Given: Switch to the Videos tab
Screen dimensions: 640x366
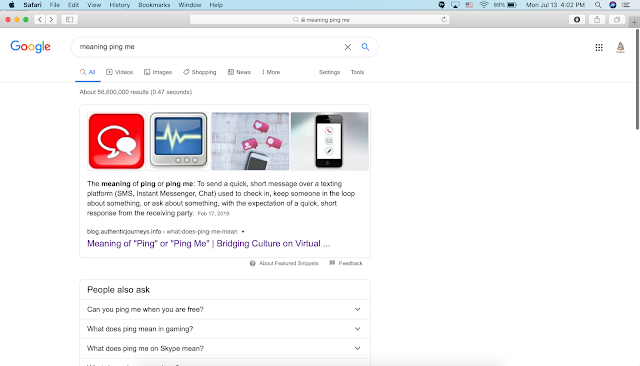Looking at the screenshot, I should (x=120, y=72).
